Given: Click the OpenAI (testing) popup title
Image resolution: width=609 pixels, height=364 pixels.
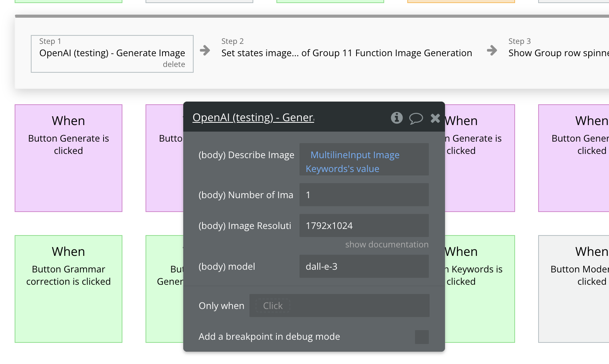Looking at the screenshot, I should point(253,117).
